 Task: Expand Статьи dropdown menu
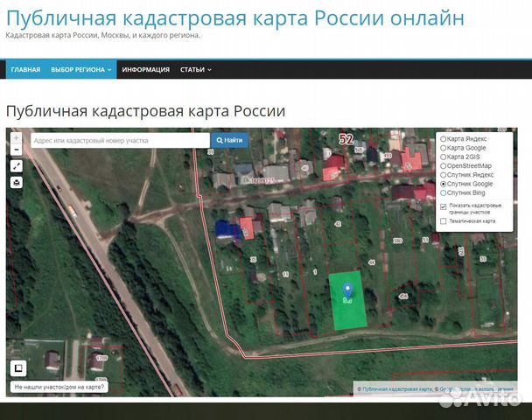[196, 69]
